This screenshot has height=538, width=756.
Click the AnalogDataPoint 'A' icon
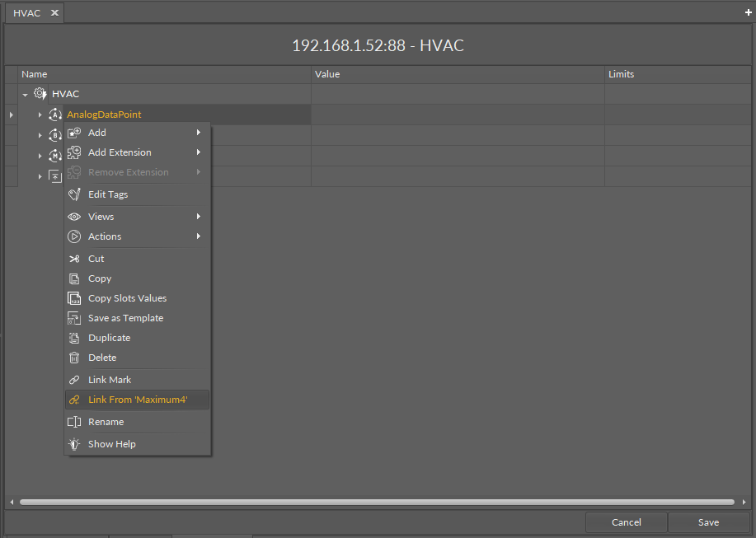(55, 115)
